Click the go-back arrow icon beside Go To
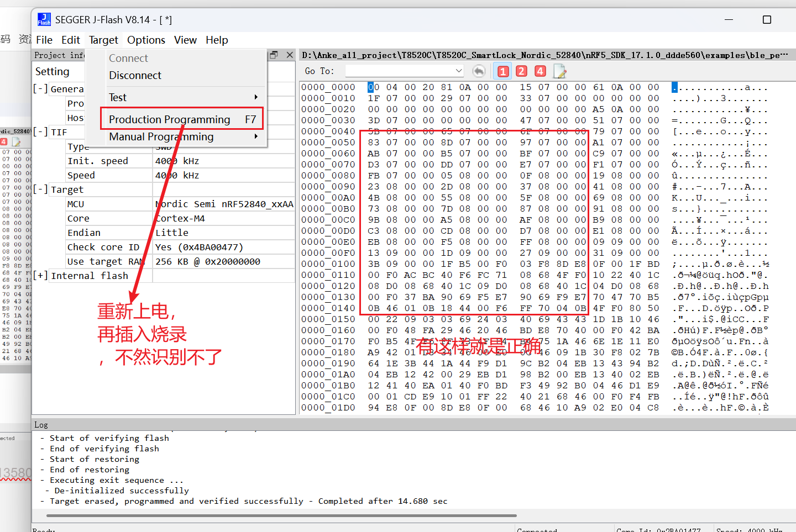Viewport: 796px width, 532px height. click(x=479, y=71)
